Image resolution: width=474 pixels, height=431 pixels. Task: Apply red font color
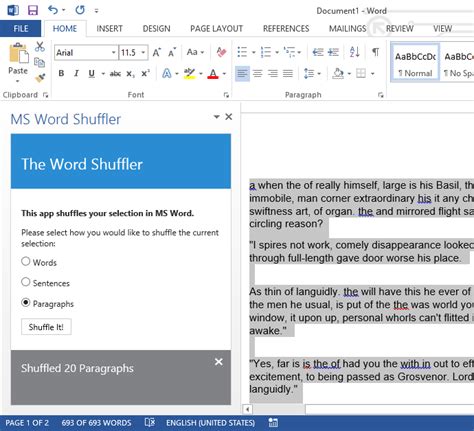[x=213, y=73]
